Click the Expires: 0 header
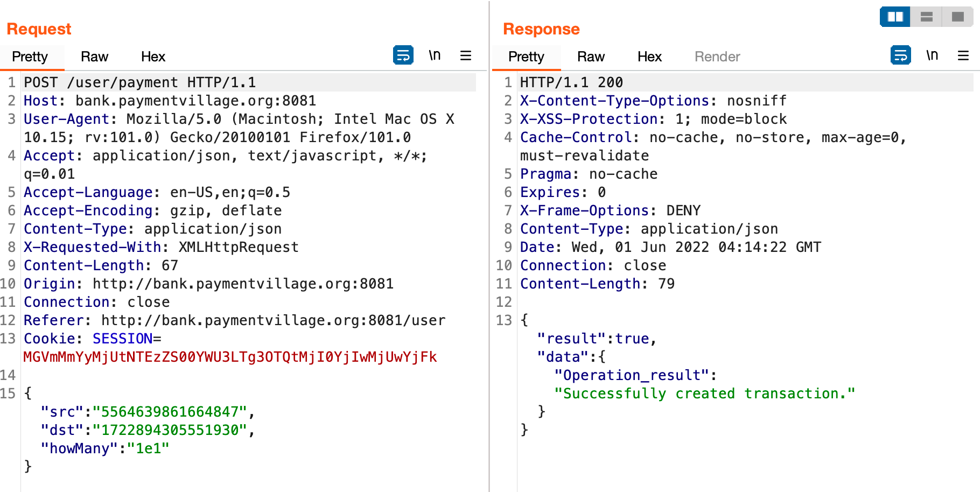This screenshot has height=492, width=980. [563, 192]
